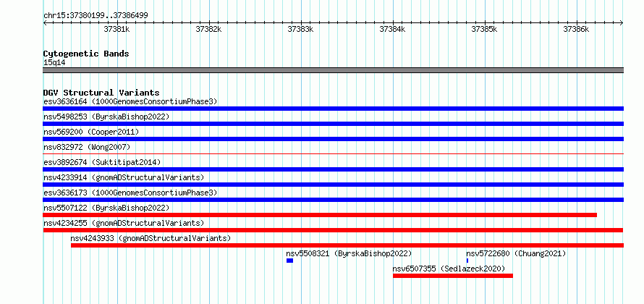Select the thin red nsv832972 Wong2007 line
The width and height of the screenshot is (644, 304).
point(333,153)
